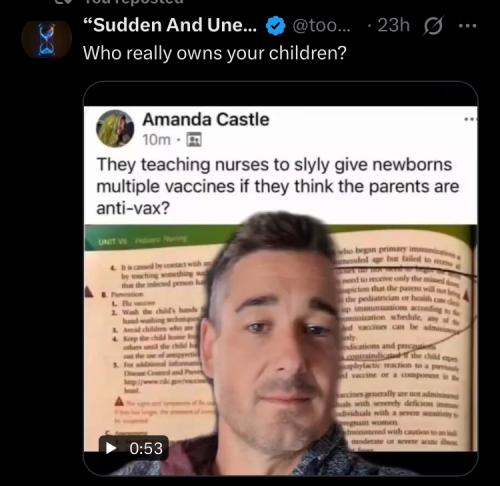The height and width of the screenshot is (486, 500).
Task: Open the 23h timestamp link
Action: click(x=393, y=25)
